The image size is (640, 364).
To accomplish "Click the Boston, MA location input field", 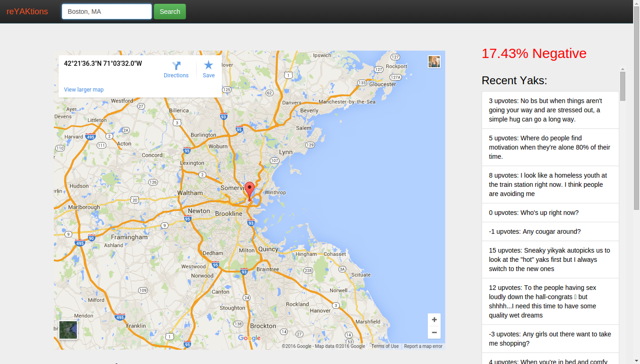I will click(x=107, y=12).
